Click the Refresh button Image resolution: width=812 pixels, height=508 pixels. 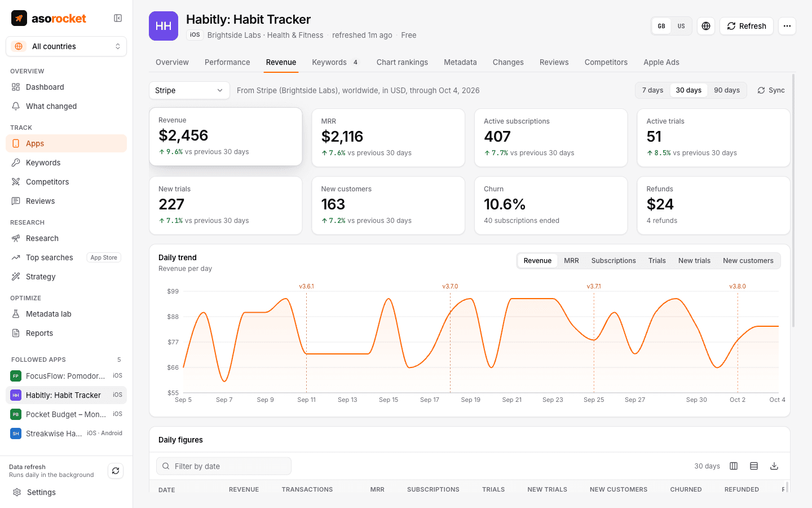tap(747, 26)
